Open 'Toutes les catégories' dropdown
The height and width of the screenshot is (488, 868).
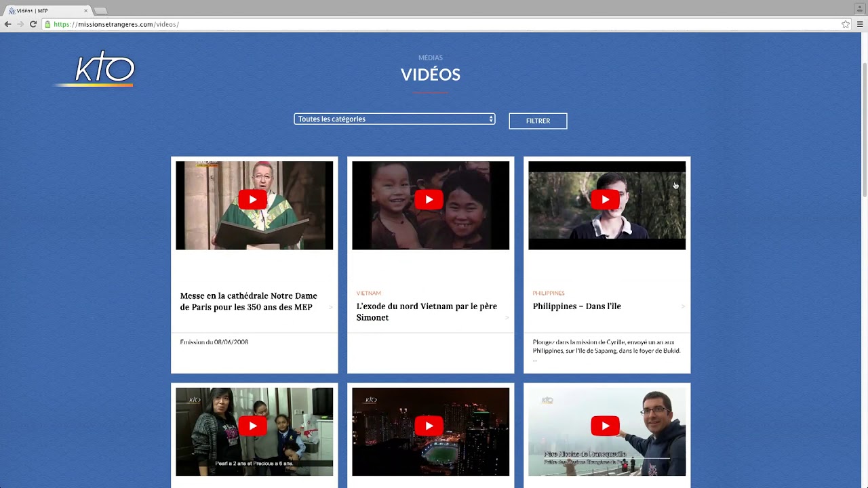394,119
